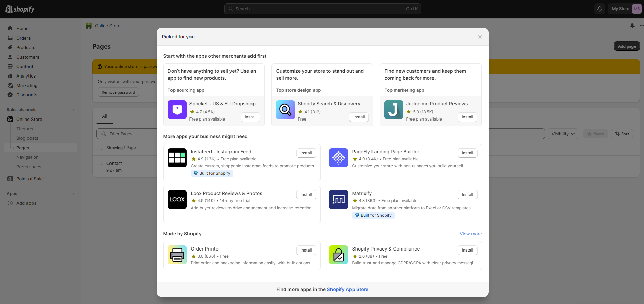Install Loox Product Reviews & Photos
644x304 pixels.
tap(306, 195)
